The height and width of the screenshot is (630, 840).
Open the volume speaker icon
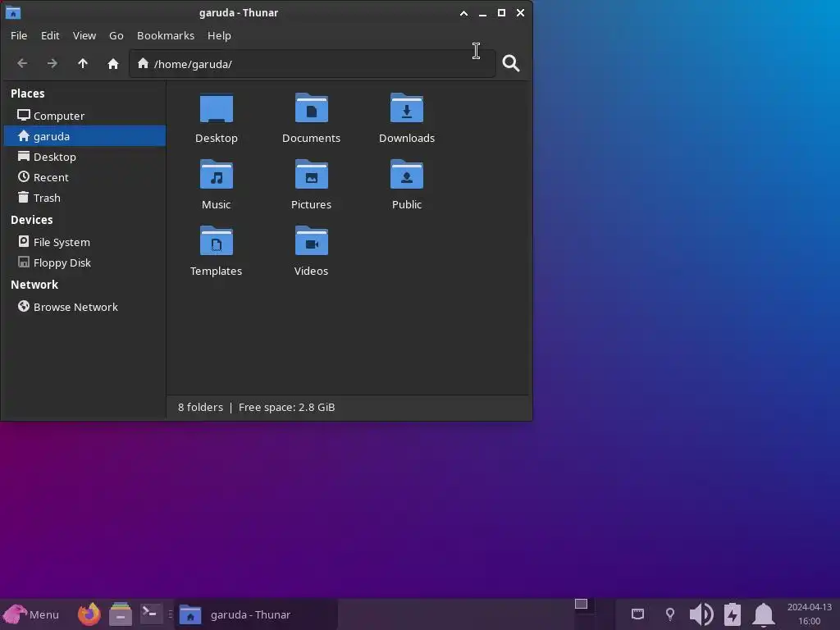(701, 614)
